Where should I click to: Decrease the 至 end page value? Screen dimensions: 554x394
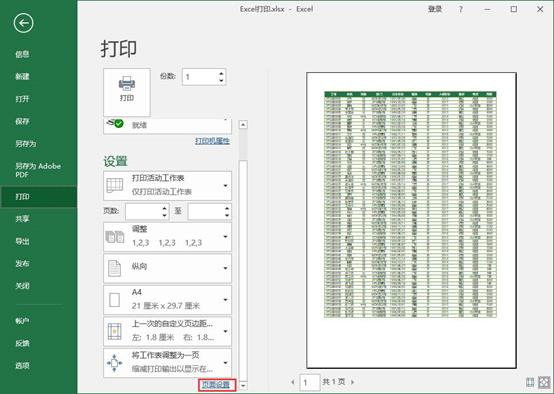pyautogui.click(x=227, y=215)
